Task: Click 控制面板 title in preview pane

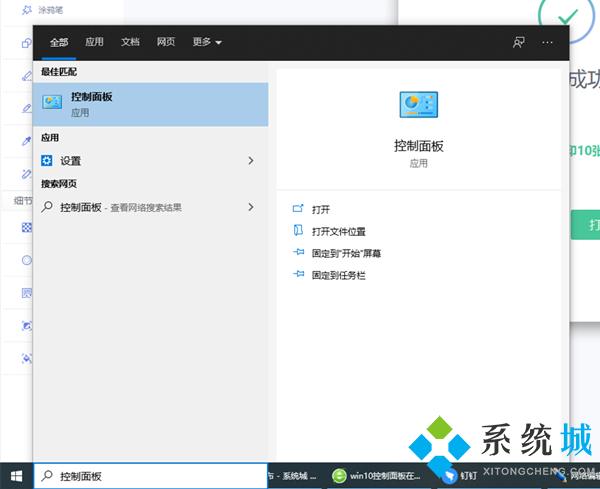Action: 419,146
